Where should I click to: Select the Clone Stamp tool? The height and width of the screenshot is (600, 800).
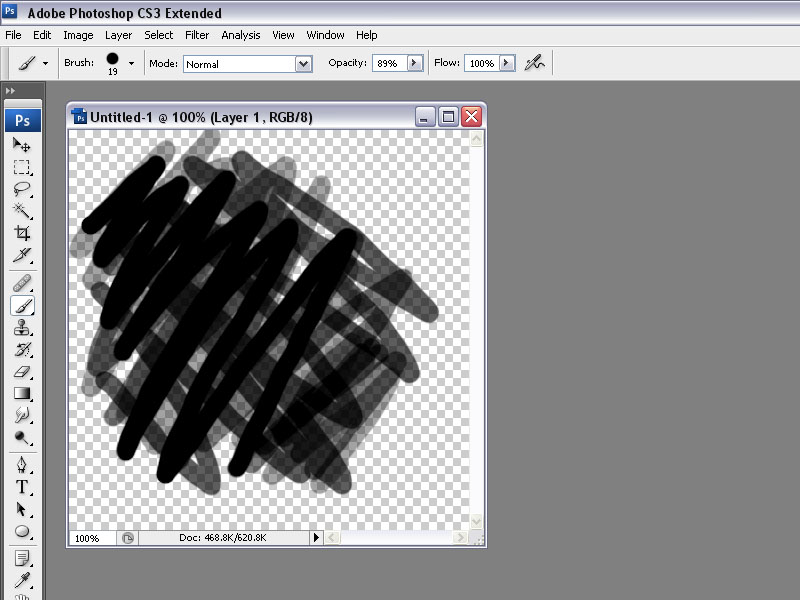coord(22,327)
